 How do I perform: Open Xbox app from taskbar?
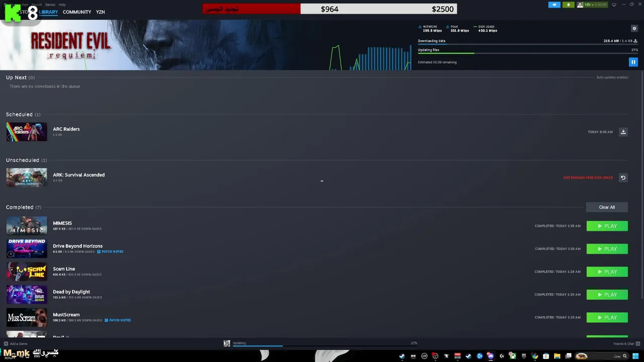[513, 356]
